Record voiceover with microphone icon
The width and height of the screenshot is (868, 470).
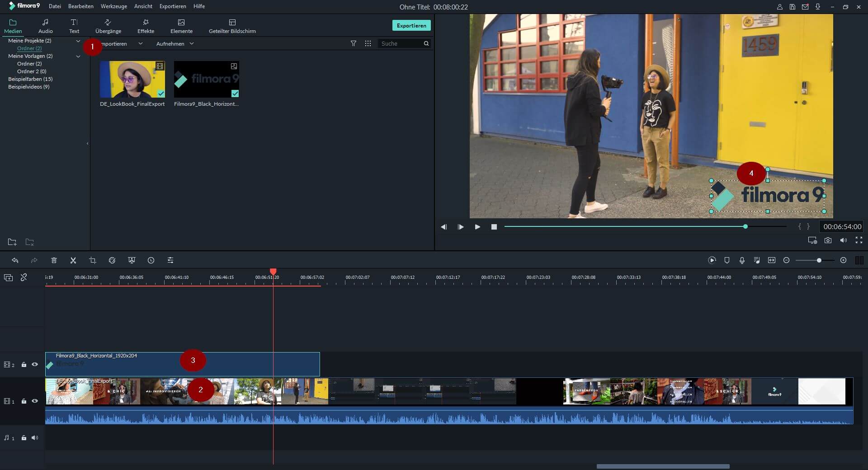pyautogui.click(x=742, y=260)
